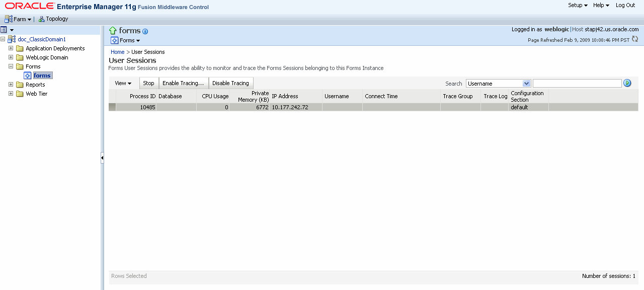Click the list view icon above navigation tree
644x290 pixels.
click(x=4, y=30)
